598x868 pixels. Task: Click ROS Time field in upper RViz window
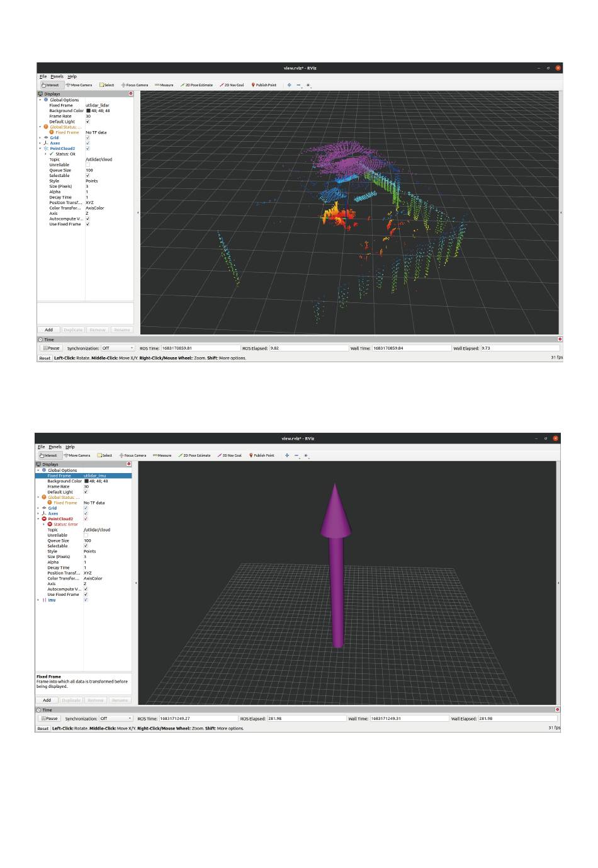click(201, 348)
